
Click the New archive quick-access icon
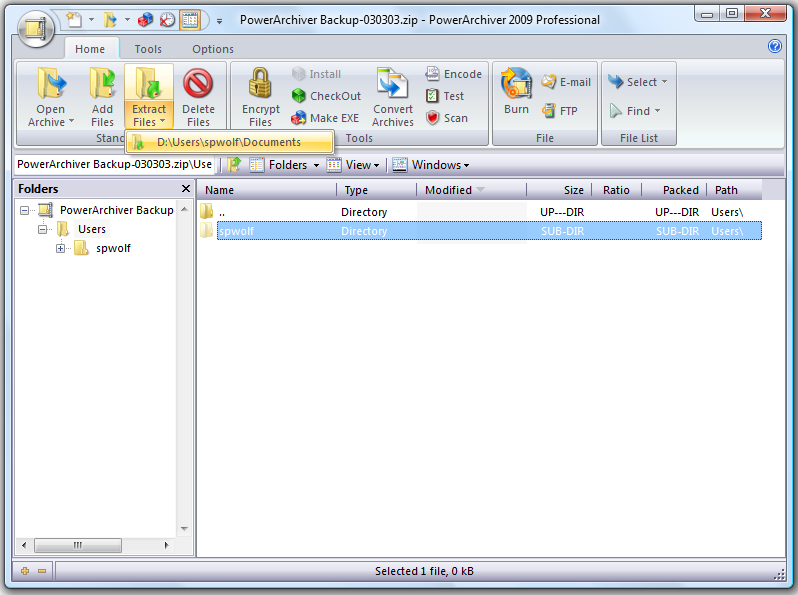(x=74, y=20)
